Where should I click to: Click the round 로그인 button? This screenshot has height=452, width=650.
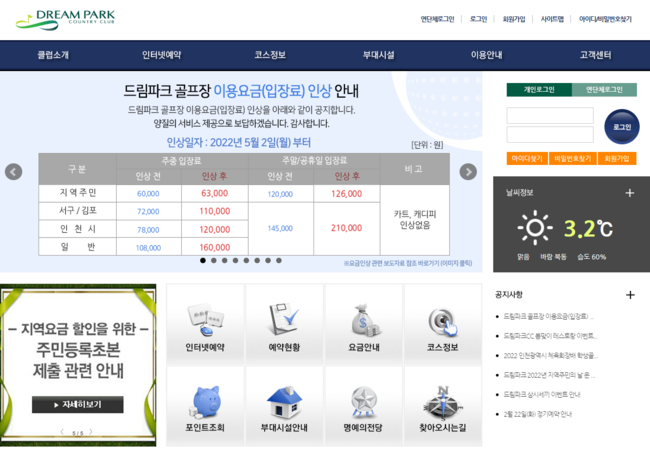622,127
